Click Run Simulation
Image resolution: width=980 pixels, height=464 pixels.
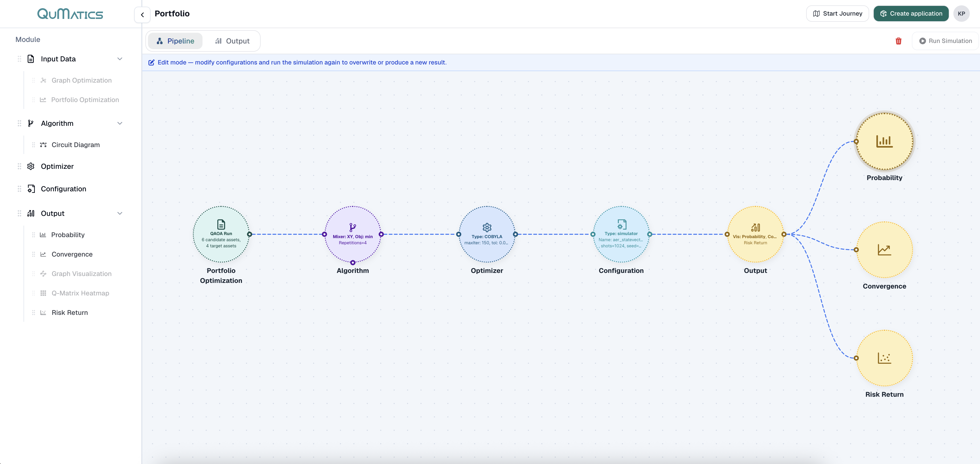(x=945, y=41)
